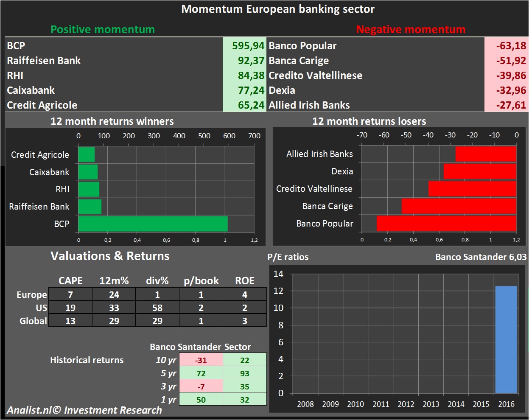Click the 1 yr Banco Santander value 50
529x420 pixels.
click(x=201, y=400)
